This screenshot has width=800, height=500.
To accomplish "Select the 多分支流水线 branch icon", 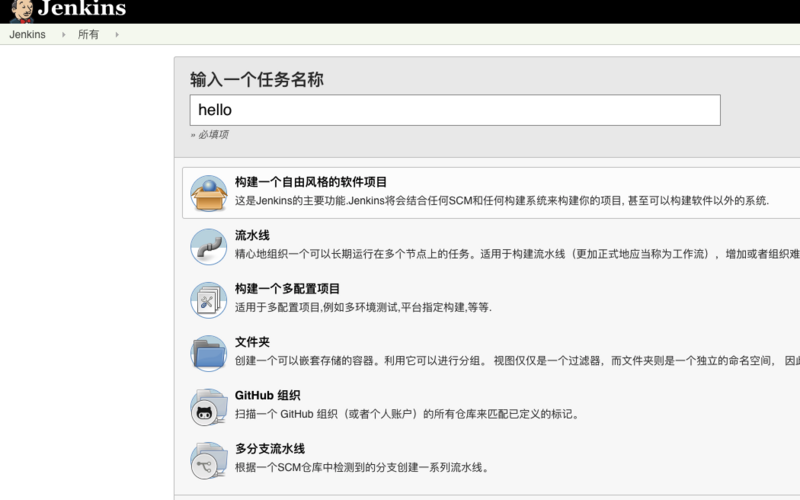I will pos(209,460).
